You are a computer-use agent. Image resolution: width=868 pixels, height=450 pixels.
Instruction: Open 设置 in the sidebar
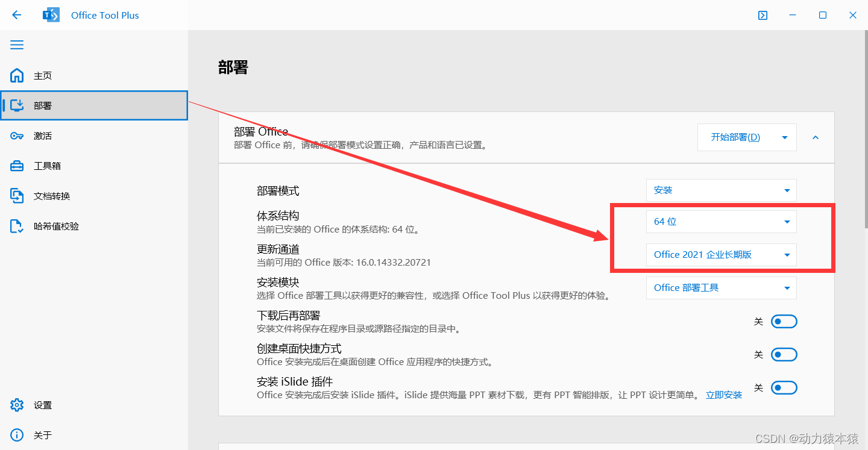pos(94,405)
